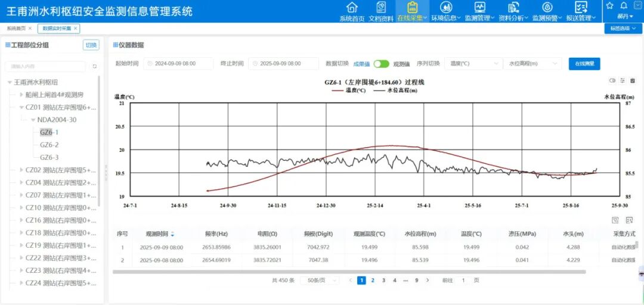Open user 郝丹 dropdown menu
This screenshot has width=644, height=305.
(x=625, y=17)
